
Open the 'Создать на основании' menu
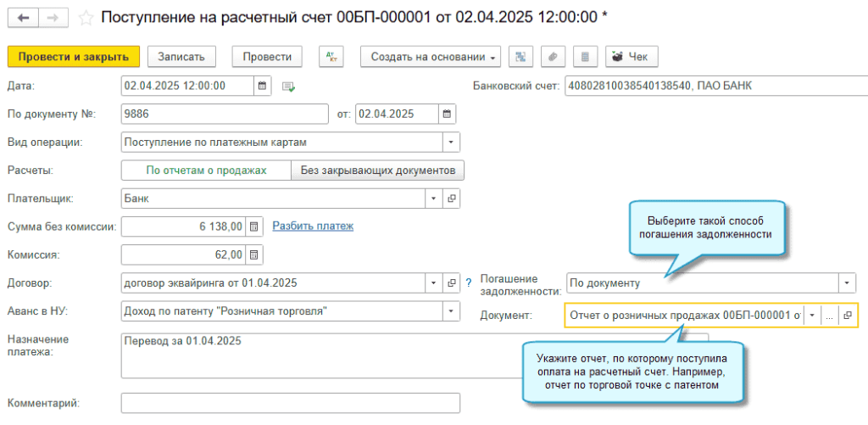pyautogui.click(x=430, y=57)
